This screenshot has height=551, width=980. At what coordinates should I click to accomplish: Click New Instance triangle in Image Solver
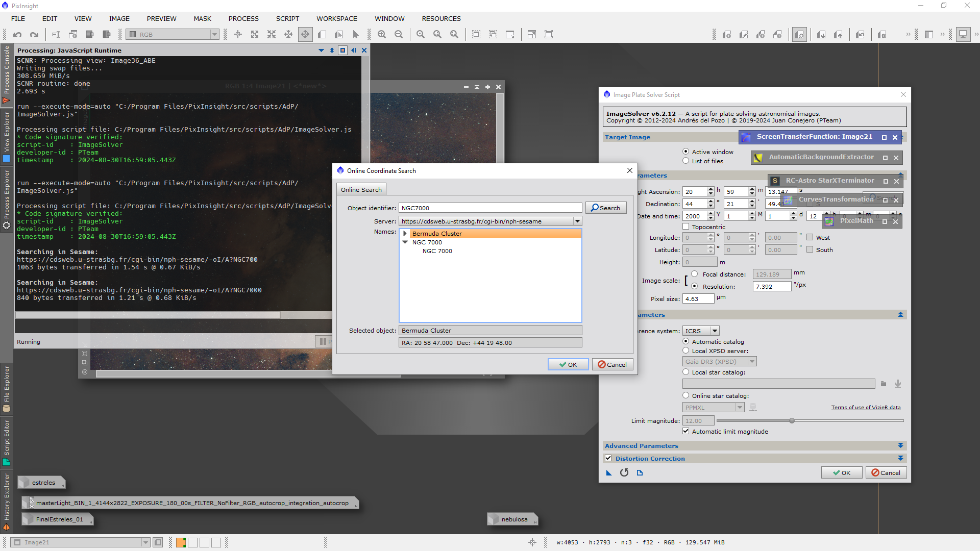(x=609, y=473)
